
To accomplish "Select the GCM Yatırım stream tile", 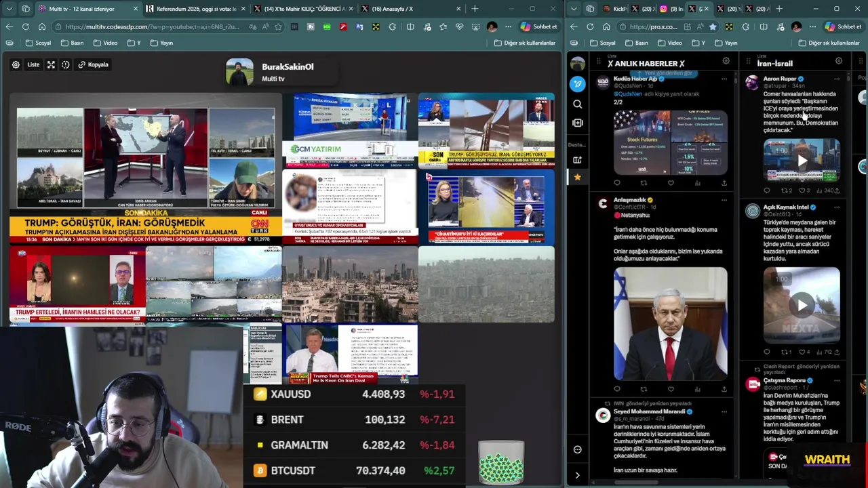I will pos(350,130).
